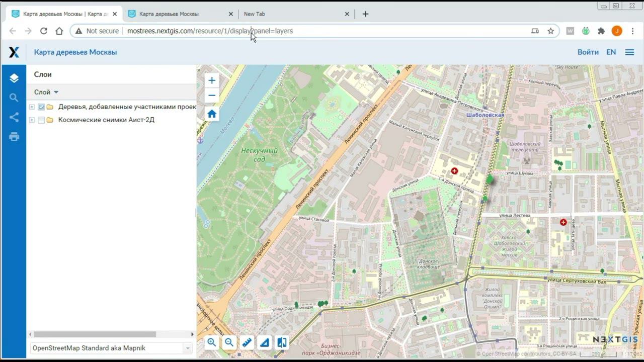Check the Космические снимки Аист-2Д layer

[41, 120]
